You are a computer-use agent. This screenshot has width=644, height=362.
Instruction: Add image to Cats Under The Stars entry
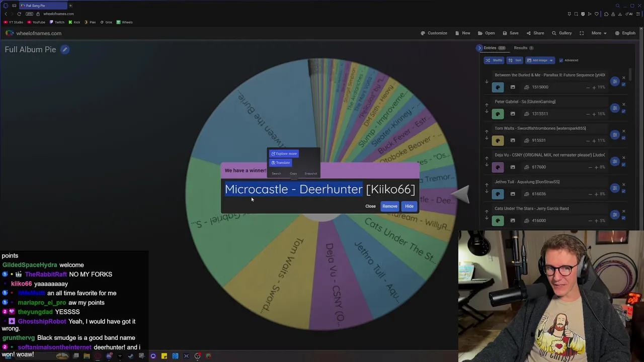513,220
